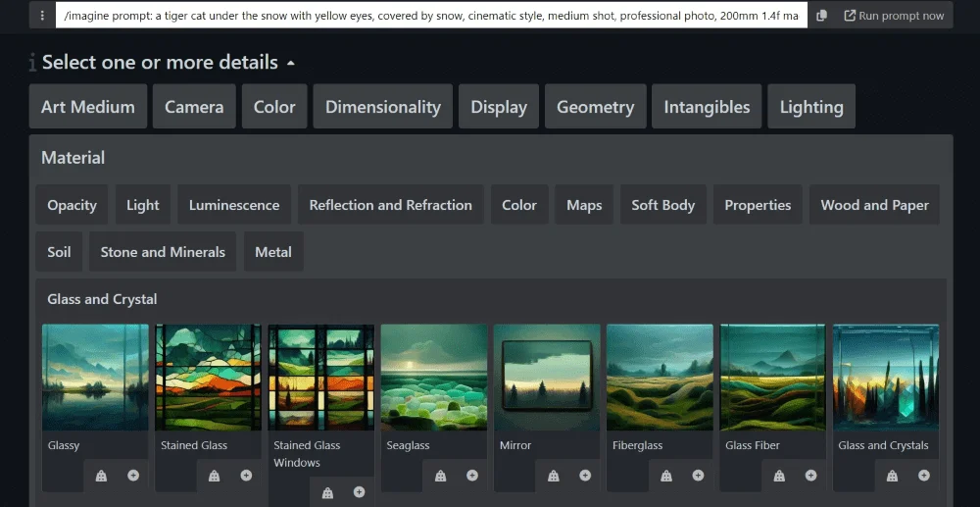Click the plus icon on Glassy card
Viewport: 980px width, 507px height.
[x=133, y=476]
